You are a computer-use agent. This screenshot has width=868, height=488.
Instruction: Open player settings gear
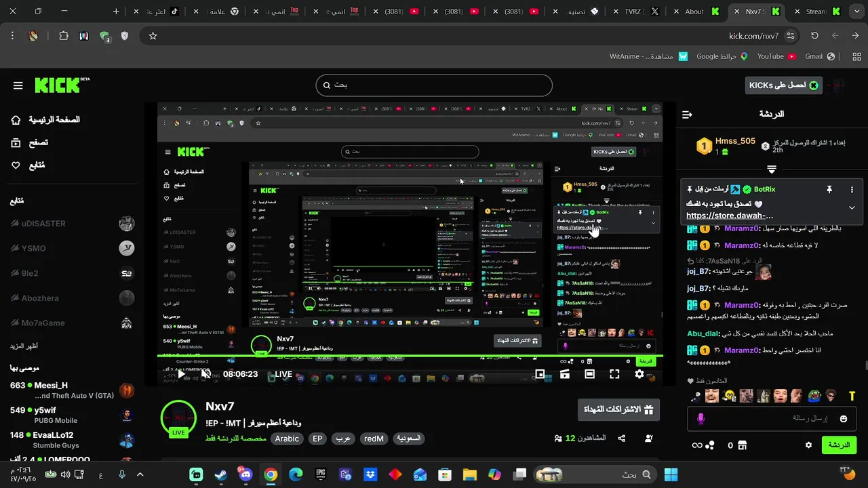pos(639,374)
